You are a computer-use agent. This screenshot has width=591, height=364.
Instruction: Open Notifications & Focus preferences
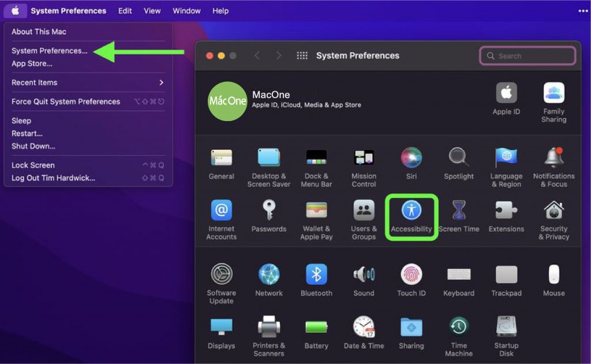(x=553, y=167)
